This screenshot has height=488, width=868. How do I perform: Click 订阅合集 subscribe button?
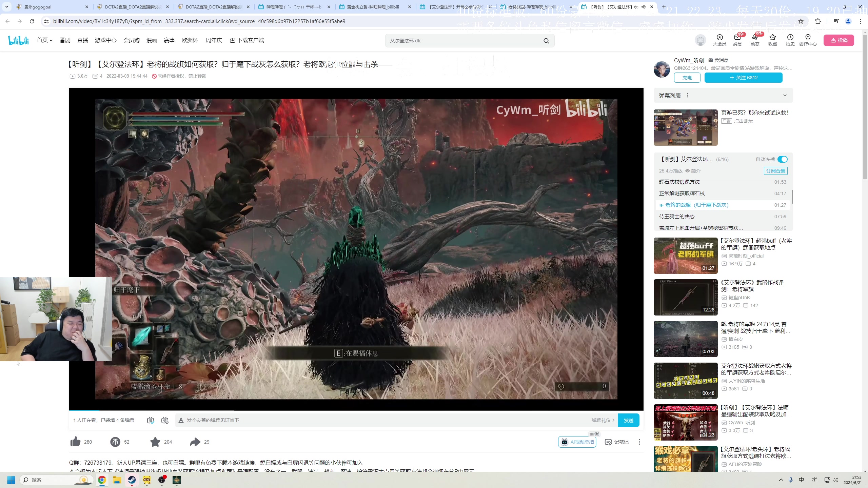pos(776,171)
